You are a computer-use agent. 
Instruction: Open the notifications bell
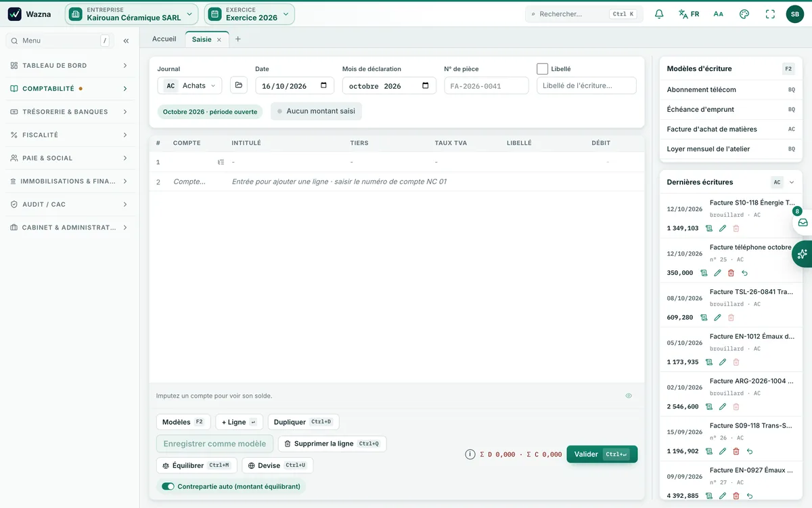tap(659, 14)
